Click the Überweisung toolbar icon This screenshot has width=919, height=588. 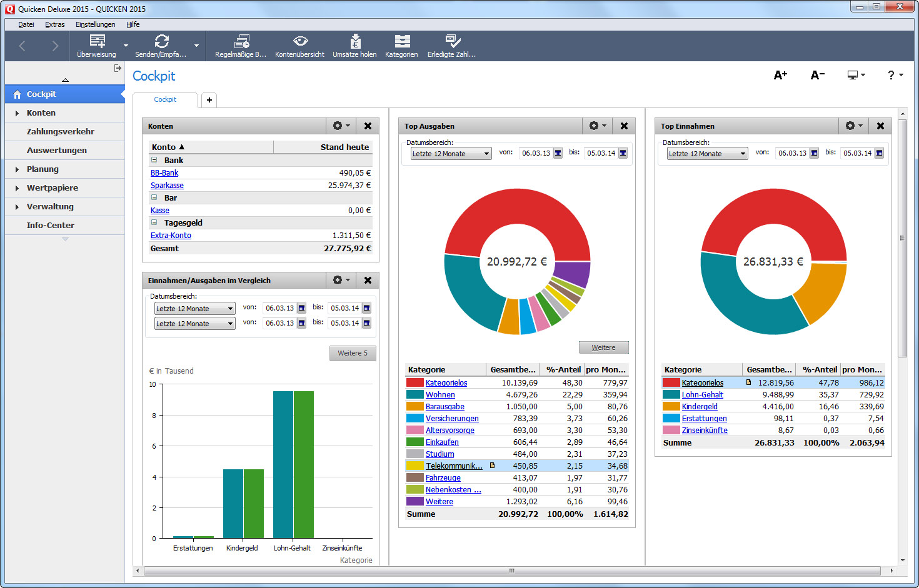tap(97, 42)
